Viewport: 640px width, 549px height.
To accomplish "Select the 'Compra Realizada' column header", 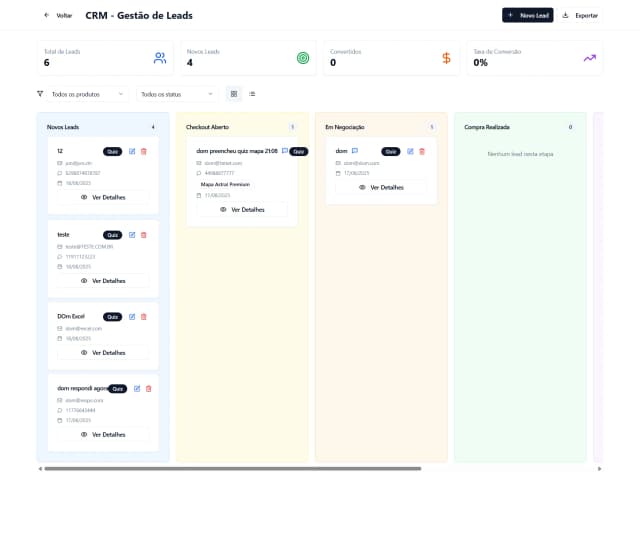I will tap(487, 127).
